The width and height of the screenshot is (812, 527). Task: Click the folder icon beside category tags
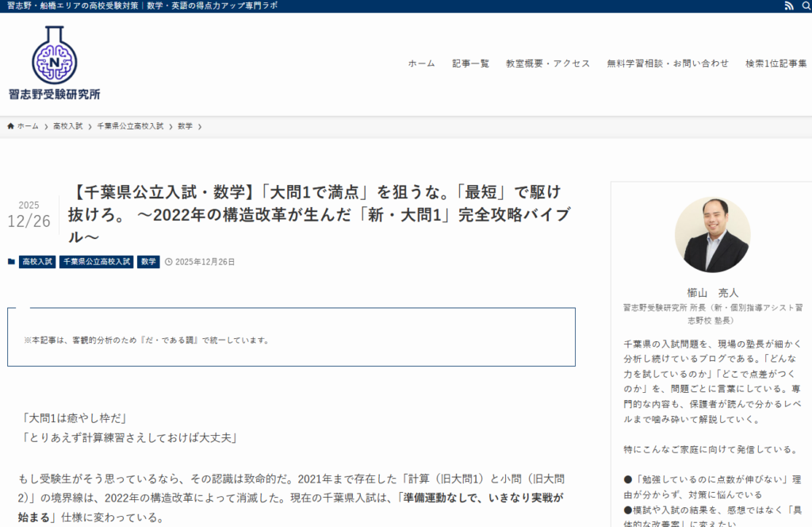[x=11, y=262]
